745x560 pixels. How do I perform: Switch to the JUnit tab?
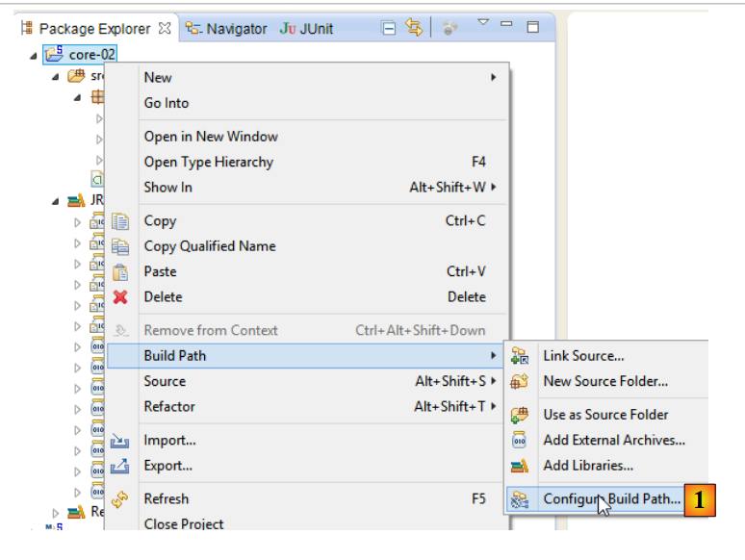point(306,29)
